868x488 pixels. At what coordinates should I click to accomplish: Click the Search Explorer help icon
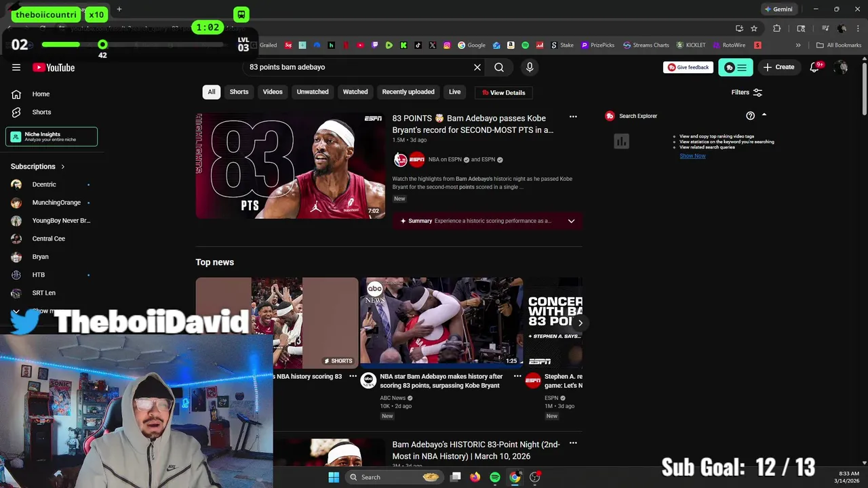(750, 116)
